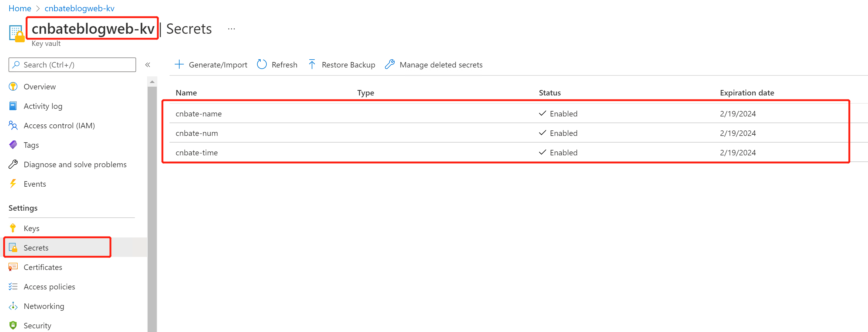Click the Access policies checklist icon
This screenshot has height=332, width=868.
13,286
